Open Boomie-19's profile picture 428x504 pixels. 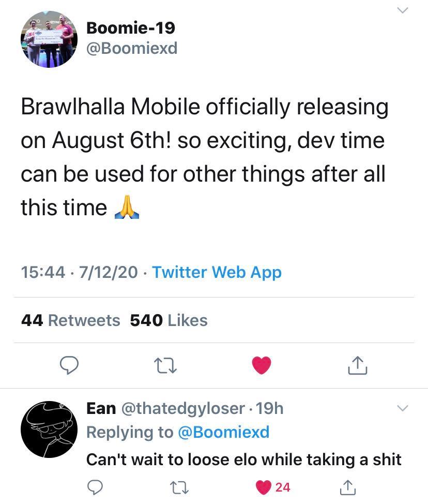click(49, 39)
